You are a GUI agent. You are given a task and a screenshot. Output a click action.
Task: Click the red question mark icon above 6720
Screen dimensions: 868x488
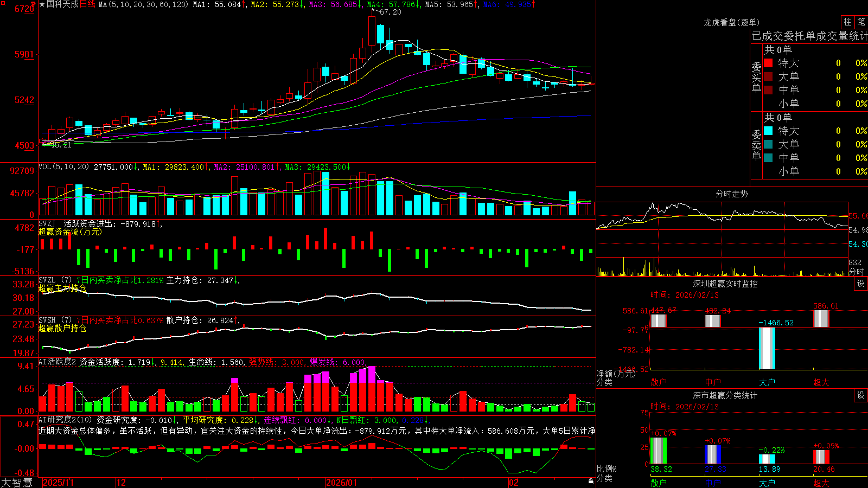point(34,3)
